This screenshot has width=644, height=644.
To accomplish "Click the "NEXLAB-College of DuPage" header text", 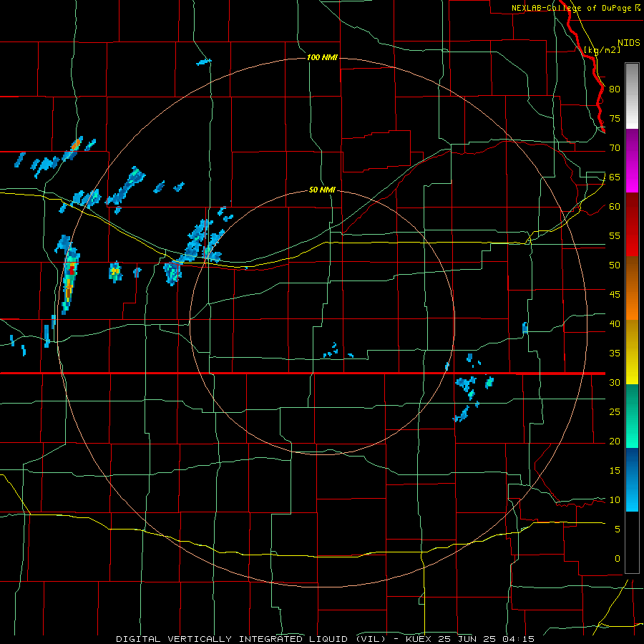I will coord(571,8).
